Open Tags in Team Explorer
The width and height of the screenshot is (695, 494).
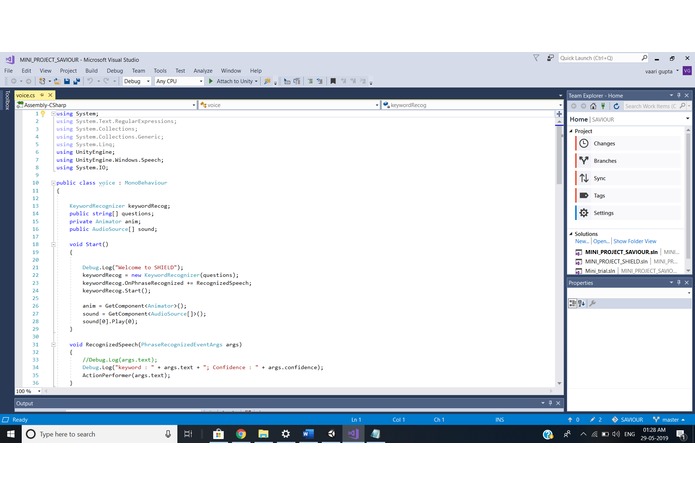[x=628, y=195]
